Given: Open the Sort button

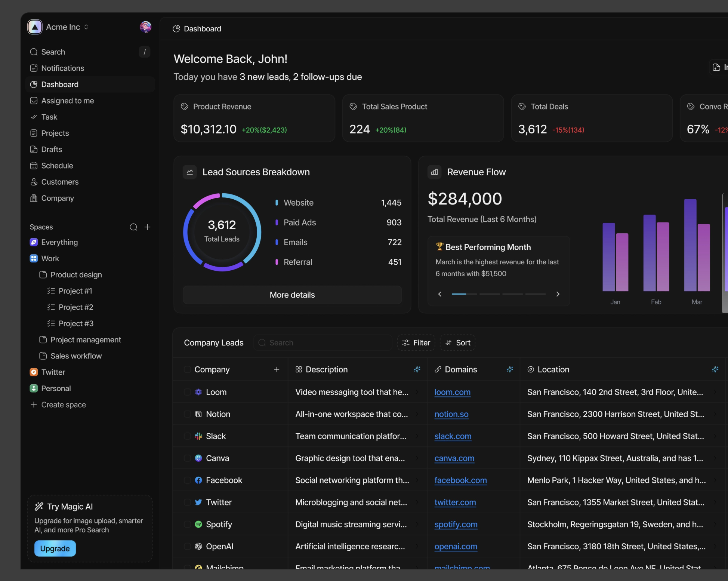Looking at the screenshot, I should coord(457,342).
